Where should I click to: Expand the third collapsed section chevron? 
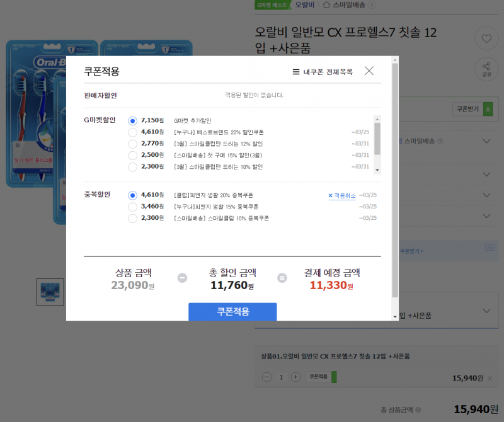486,195
